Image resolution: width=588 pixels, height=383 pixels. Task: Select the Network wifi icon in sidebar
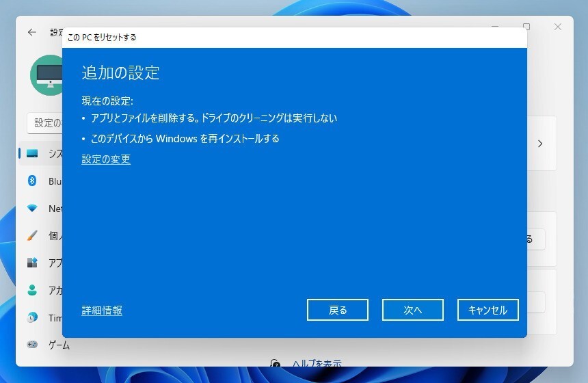click(32, 208)
